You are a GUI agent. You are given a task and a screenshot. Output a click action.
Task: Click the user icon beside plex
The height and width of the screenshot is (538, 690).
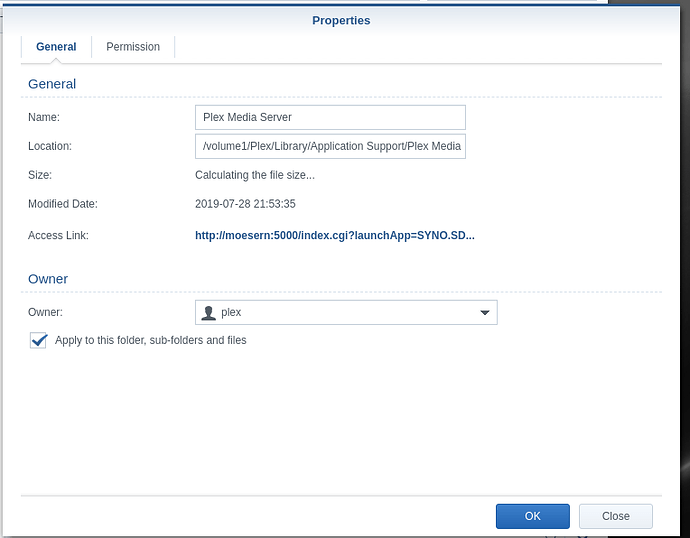pyautogui.click(x=208, y=313)
